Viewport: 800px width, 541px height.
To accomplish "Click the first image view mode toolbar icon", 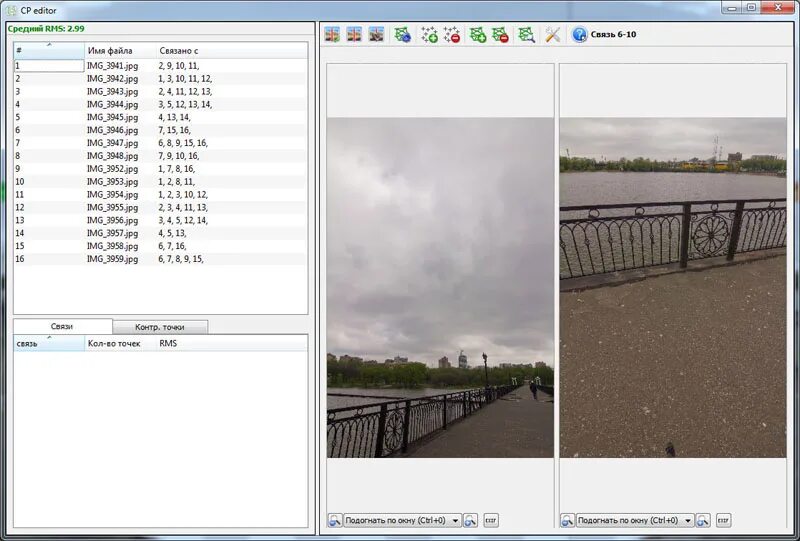I will [332, 35].
